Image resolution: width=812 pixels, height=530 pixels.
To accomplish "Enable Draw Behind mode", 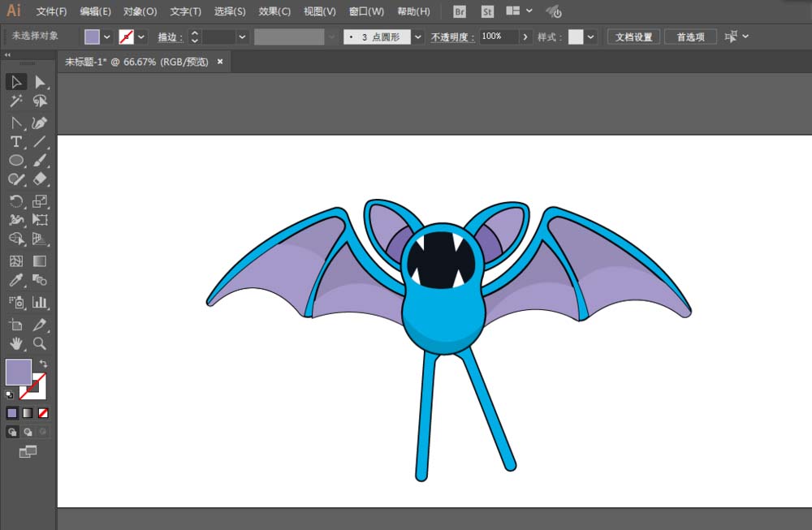I will coord(28,432).
